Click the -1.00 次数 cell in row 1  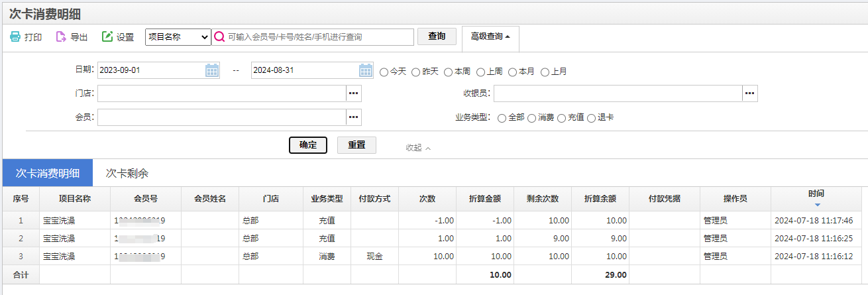click(x=427, y=221)
